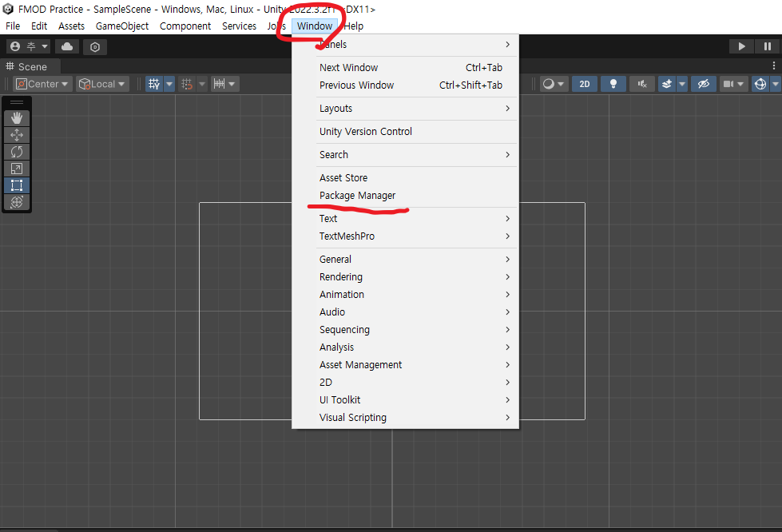This screenshot has width=782, height=532.
Task: Open the scene camera settings icon
Action: pyautogui.click(x=728, y=84)
